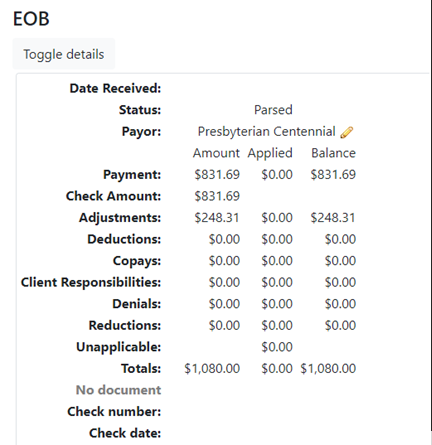432x445 pixels.
Task: Select the Presbyterian Centennial payor name
Action: [x=266, y=131]
